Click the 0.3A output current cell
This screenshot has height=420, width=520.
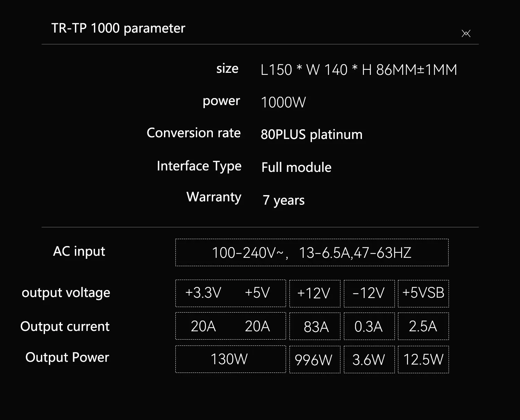coord(369,326)
